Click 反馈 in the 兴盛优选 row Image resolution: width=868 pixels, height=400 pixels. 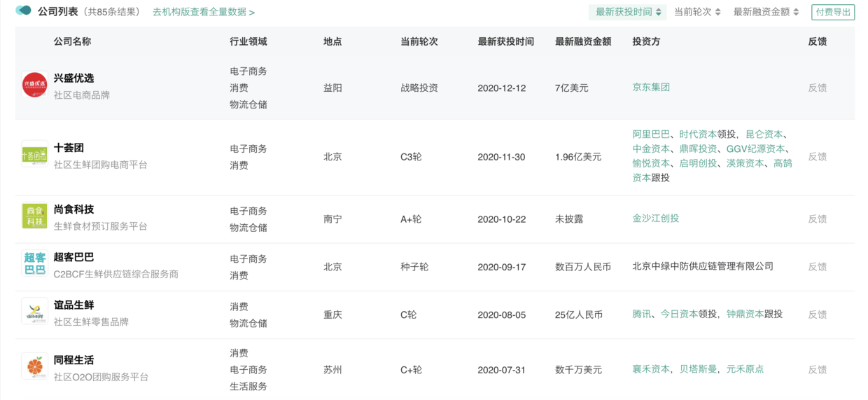pyautogui.click(x=818, y=88)
